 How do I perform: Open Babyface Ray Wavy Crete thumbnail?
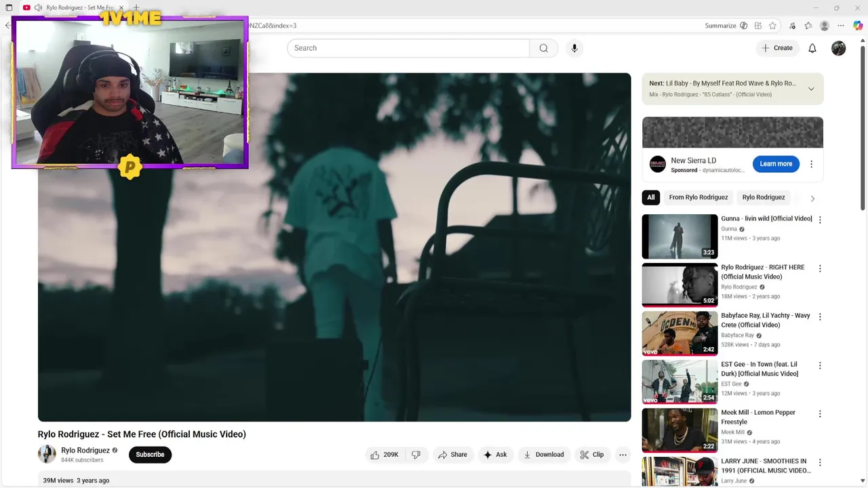pyautogui.click(x=679, y=333)
